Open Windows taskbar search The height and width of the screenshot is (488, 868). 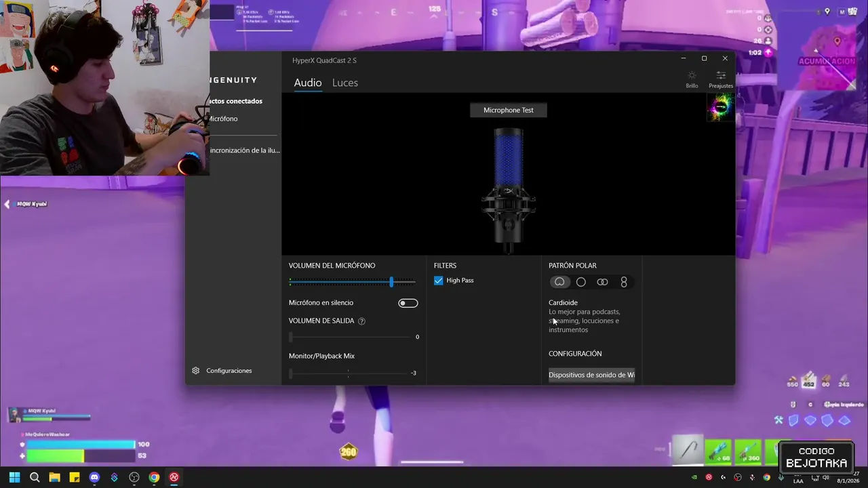[35, 477]
